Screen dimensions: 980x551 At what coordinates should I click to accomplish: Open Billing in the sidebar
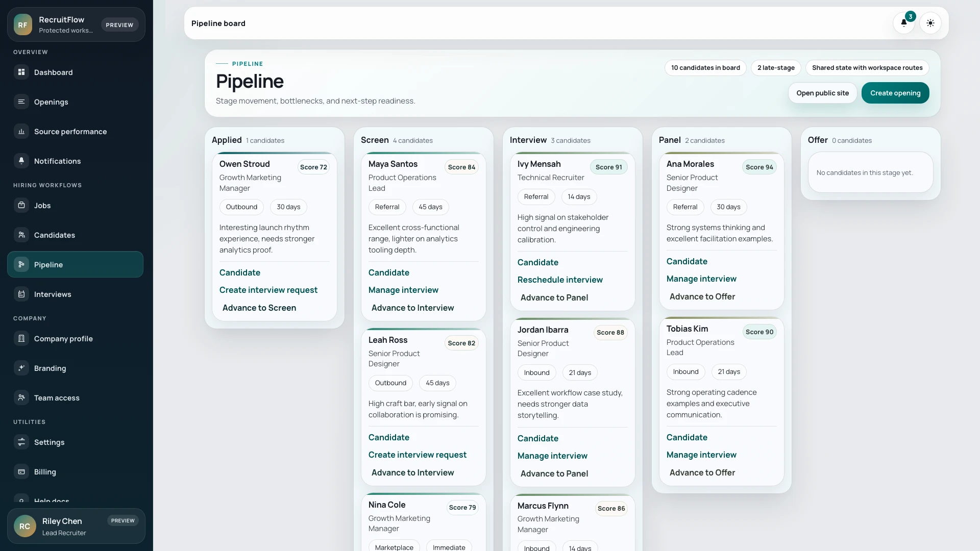[x=75, y=471]
